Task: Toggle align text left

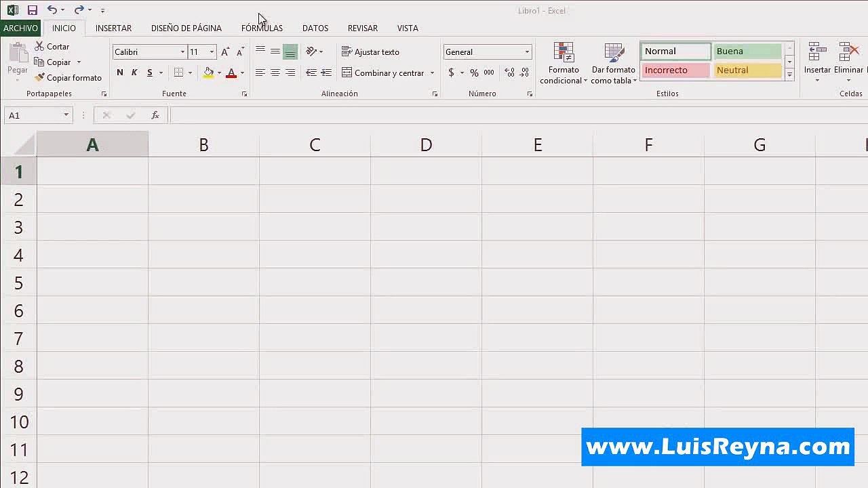Action: 260,73
